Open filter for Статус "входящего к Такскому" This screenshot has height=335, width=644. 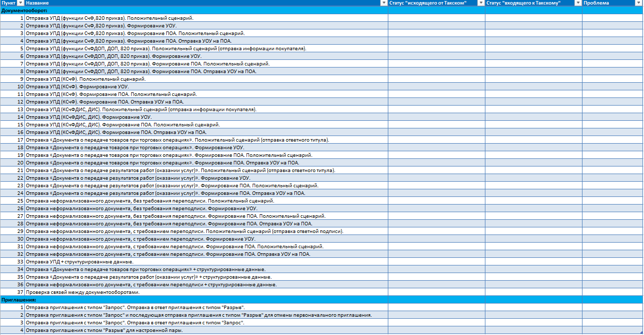tap(578, 3)
